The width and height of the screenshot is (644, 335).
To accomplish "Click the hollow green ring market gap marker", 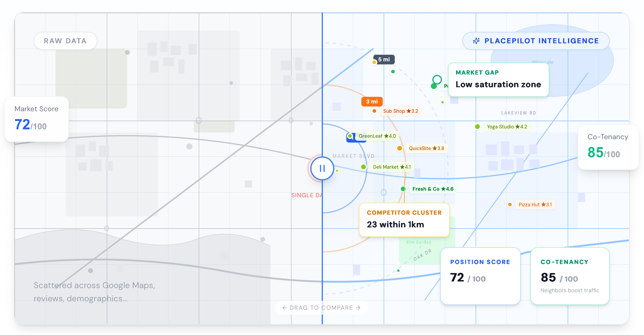I will click(437, 79).
